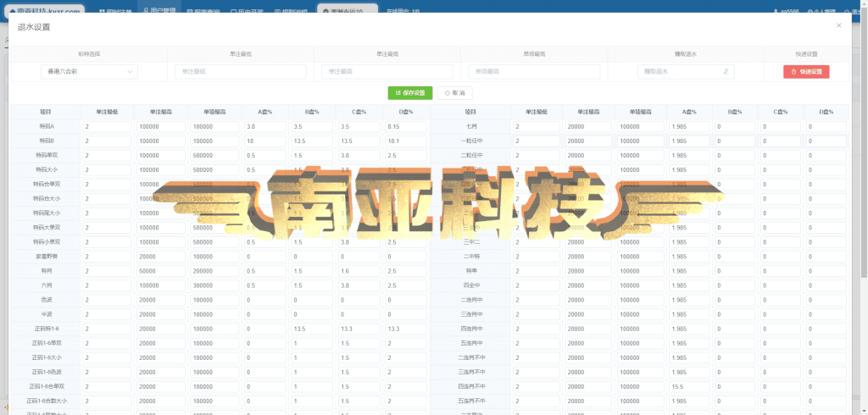The image size is (868, 415).
Task: Open the 香港六合彩 lottery type dropdown
Action: pos(89,71)
